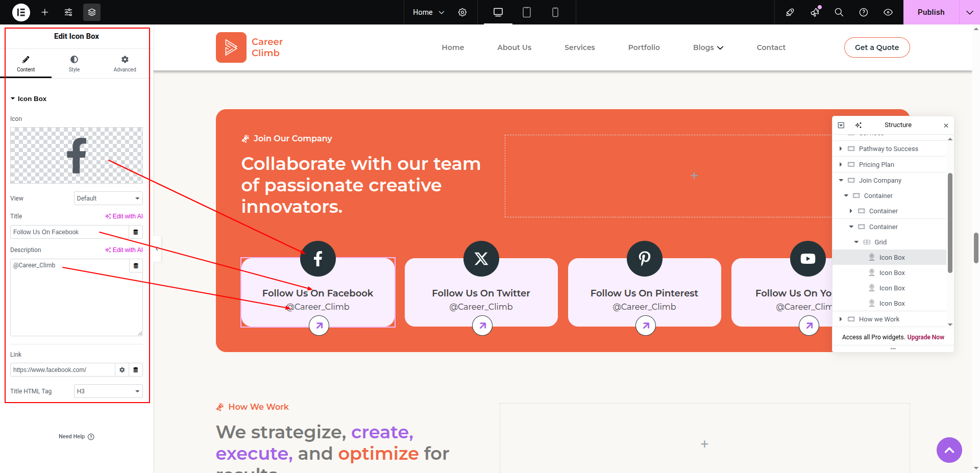Open the Home page selector dropdown
Screen dimensions: 980x473
(429, 12)
